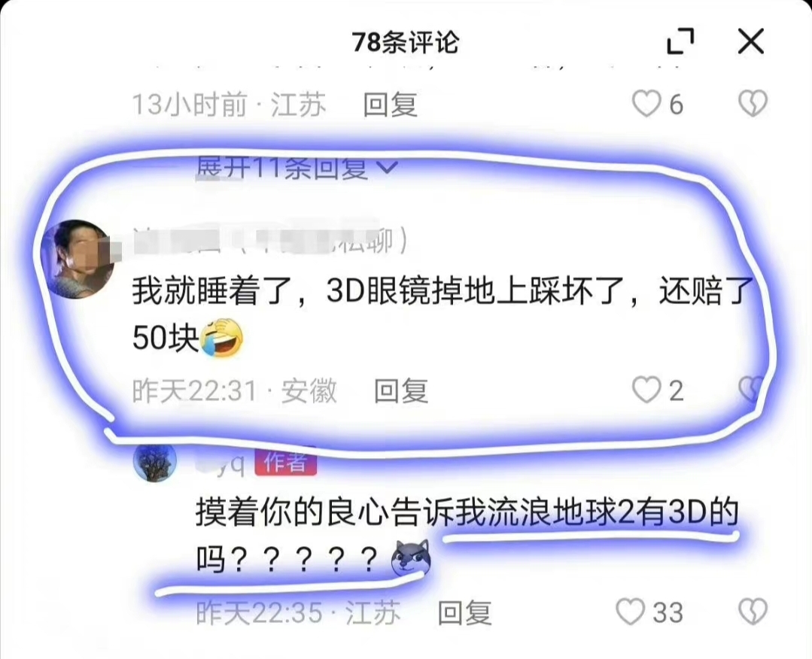Click the husky dog emoji sticker
Viewport: 812px width, 659px height.
pyautogui.click(x=411, y=558)
